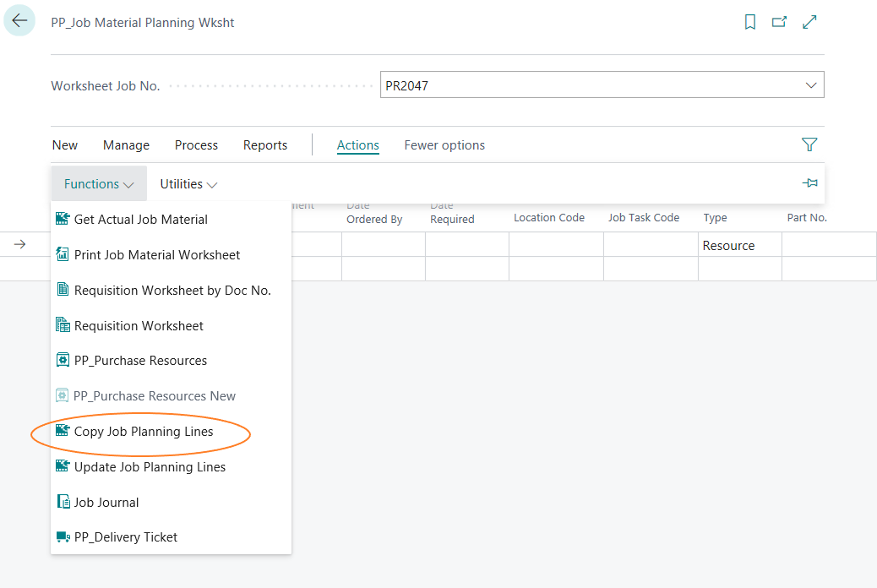Collapse the Functions dropdown menu
The height and width of the screenshot is (588, 877).
point(99,184)
